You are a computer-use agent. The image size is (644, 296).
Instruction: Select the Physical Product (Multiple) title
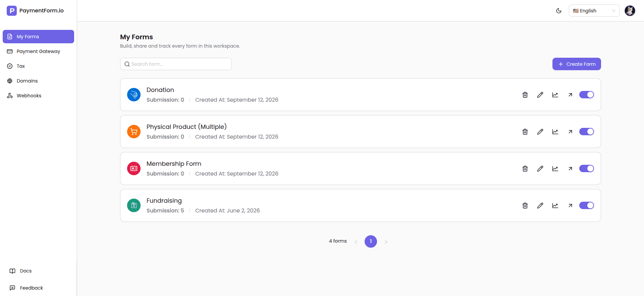(x=186, y=127)
